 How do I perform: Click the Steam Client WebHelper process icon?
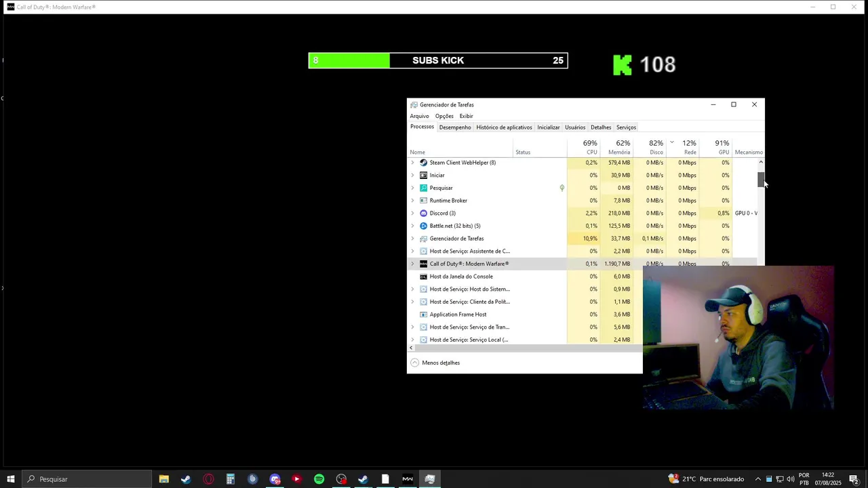424,163
